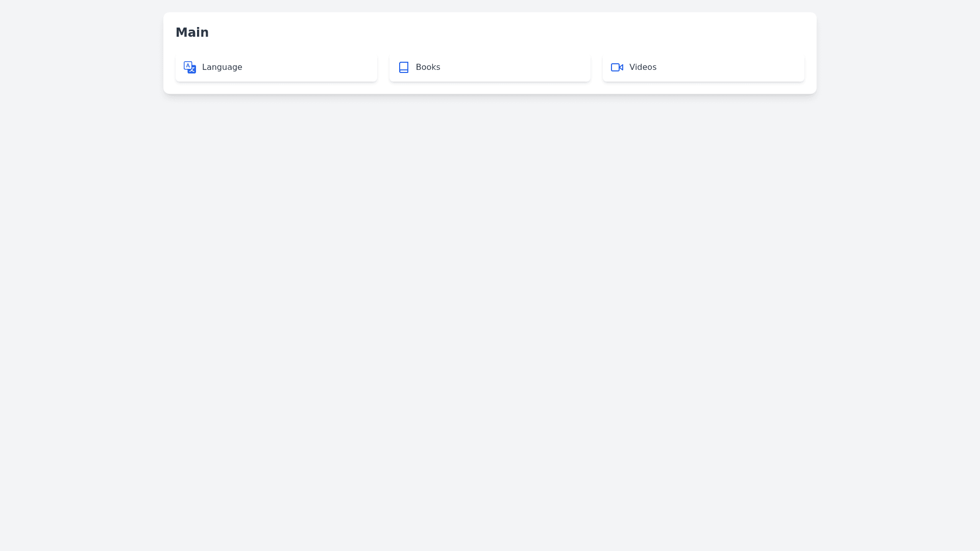This screenshot has height=551, width=980.
Task: Open the Videos menu card
Action: point(703,67)
